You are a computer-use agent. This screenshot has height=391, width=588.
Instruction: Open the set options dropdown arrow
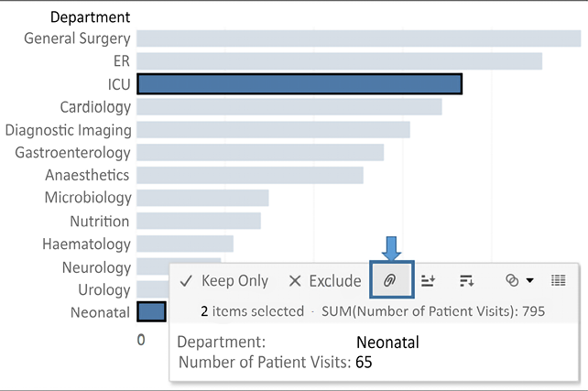click(x=530, y=280)
